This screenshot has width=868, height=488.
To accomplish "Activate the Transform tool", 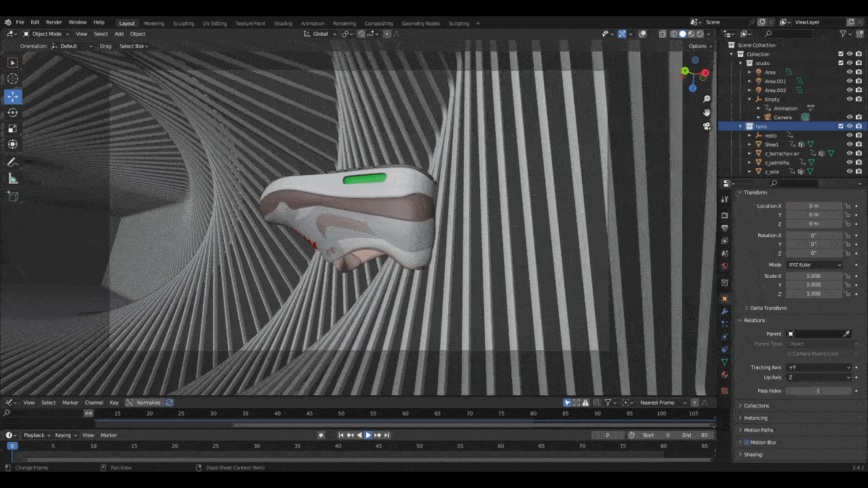I will 13,144.
